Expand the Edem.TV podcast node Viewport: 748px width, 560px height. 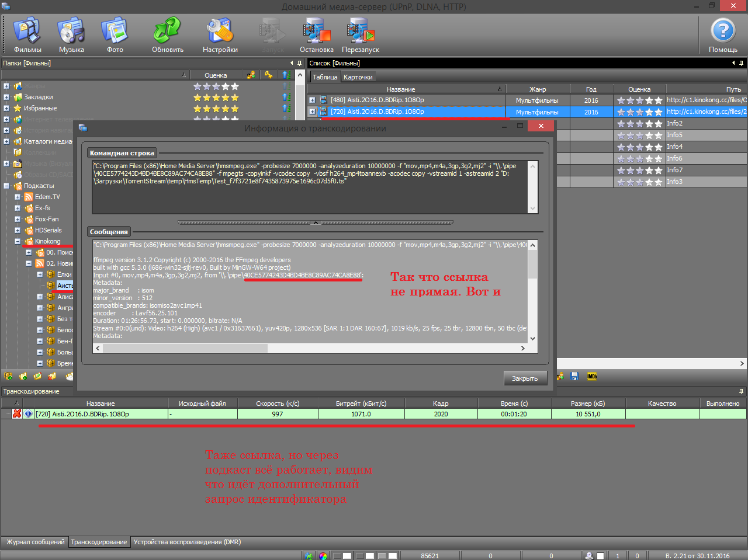point(18,197)
